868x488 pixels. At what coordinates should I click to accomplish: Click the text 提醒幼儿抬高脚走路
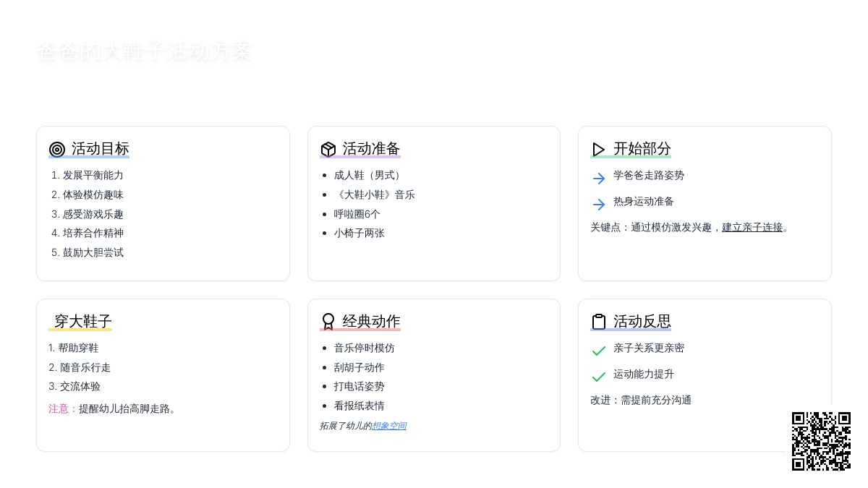click(x=128, y=409)
